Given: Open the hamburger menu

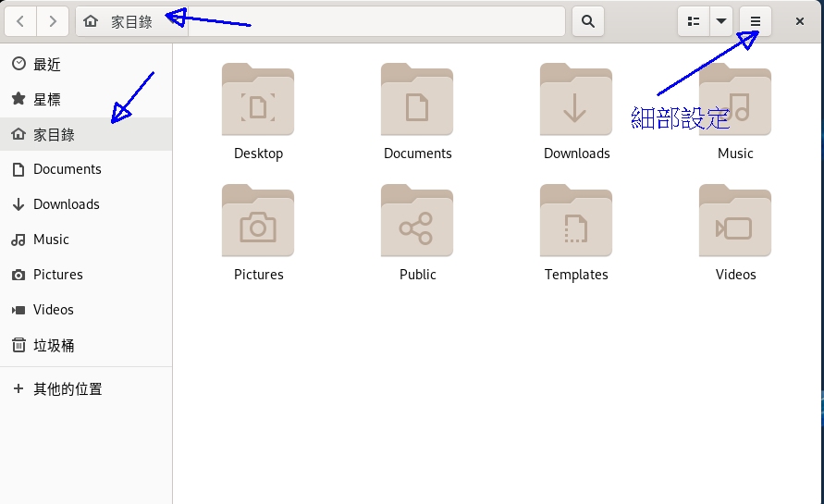Looking at the screenshot, I should 756,21.
